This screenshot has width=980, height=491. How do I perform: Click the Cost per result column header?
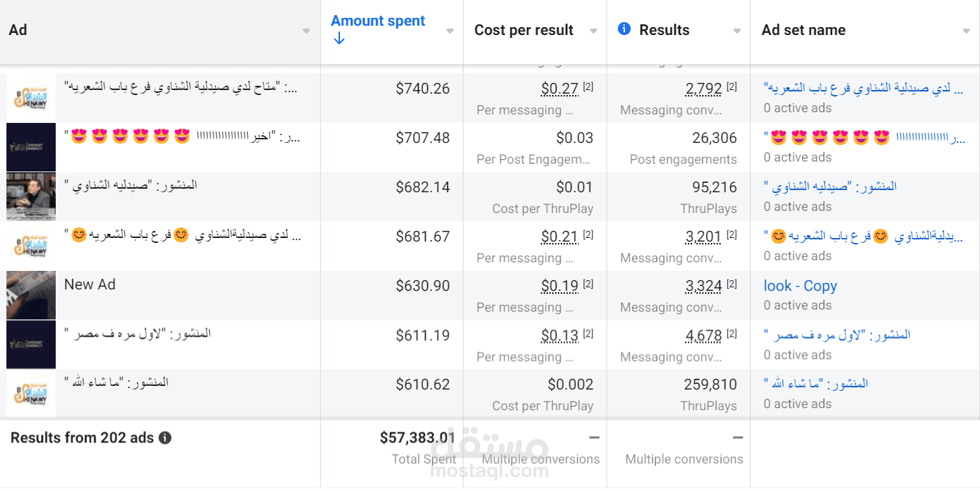[524, 30]
